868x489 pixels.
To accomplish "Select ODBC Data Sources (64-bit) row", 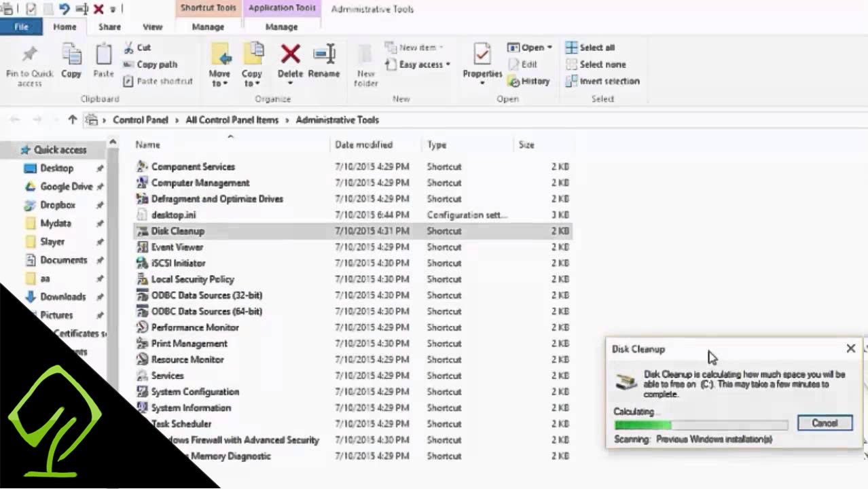I will click(x=352, y=311).
